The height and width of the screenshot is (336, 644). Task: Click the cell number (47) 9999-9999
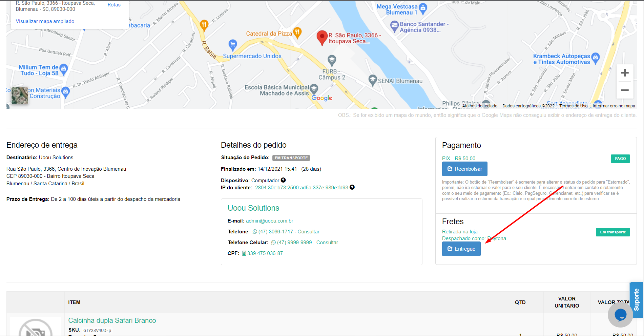pyautogui.click(x=294, y=243)
